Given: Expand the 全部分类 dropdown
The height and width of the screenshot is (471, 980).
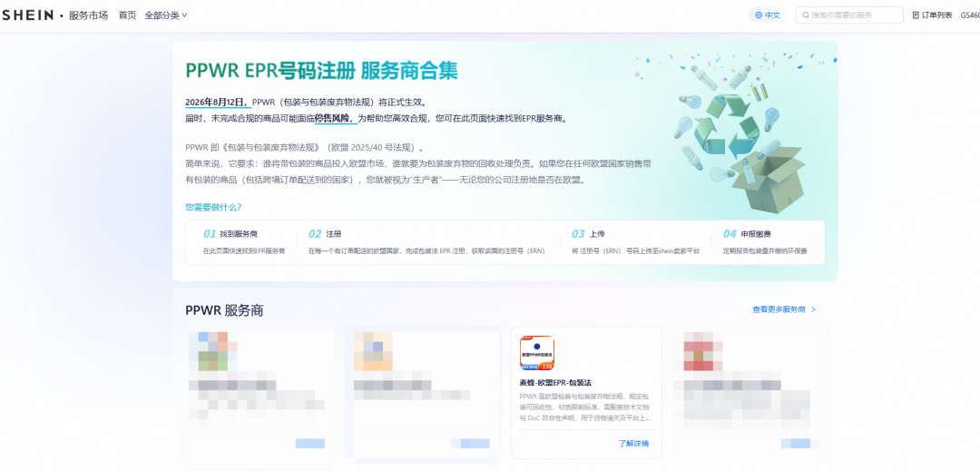Looking at the screenshot, I should point(166,15).
